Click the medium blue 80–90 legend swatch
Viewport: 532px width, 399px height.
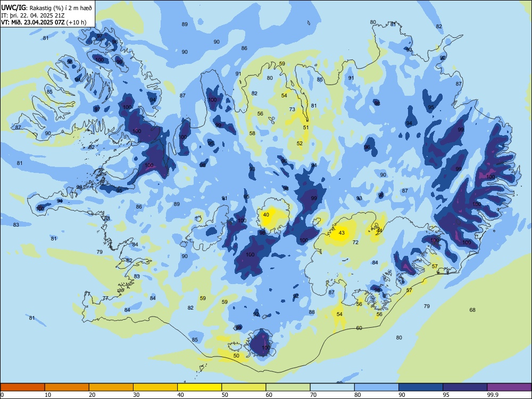coord(377,387)
